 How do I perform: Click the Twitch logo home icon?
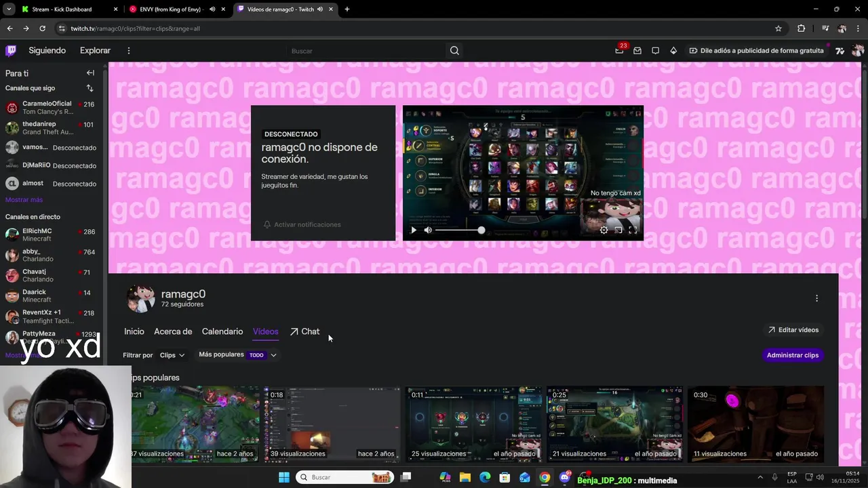(x=11, y=50)
